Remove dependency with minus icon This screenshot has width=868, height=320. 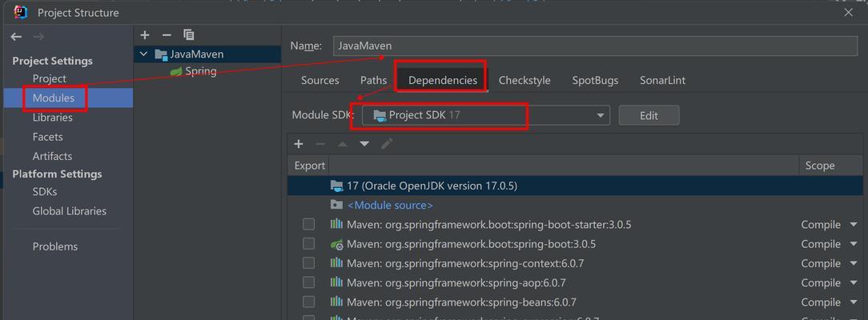point(320,144)
